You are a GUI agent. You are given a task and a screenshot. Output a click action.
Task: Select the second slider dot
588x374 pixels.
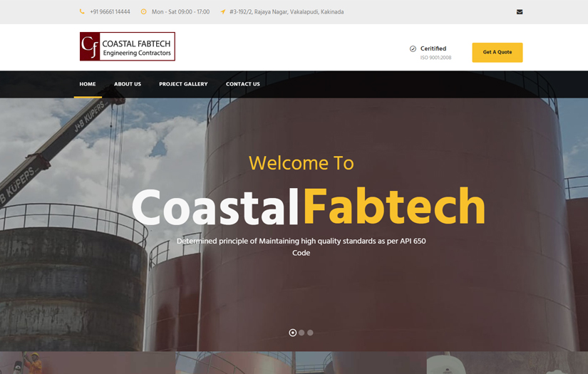click(301, 333)
